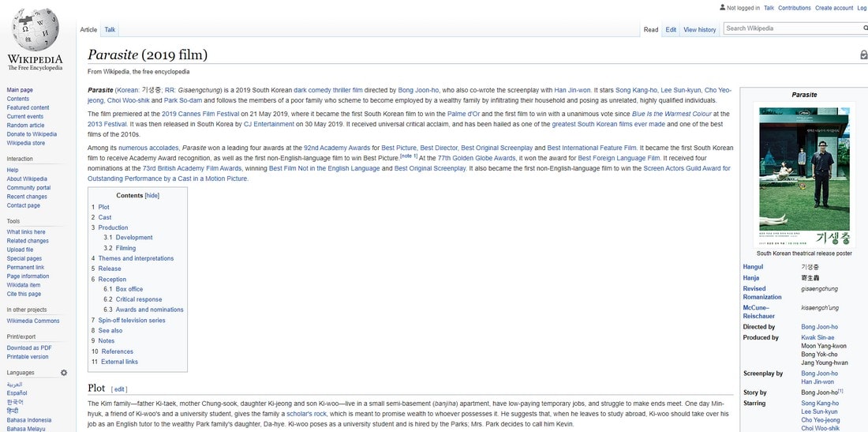Open McCune–Reischauer link in infobox
This screenshot has height=432, width=868.
759,311
